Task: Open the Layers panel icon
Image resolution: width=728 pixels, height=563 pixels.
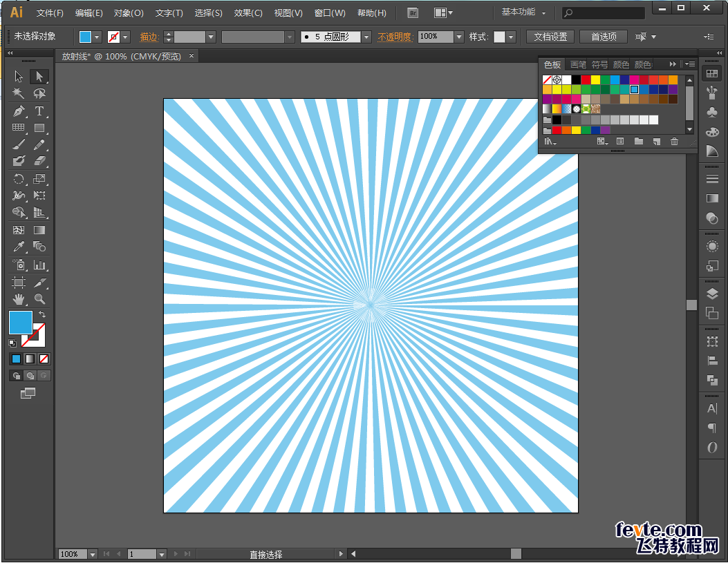Action: (x=711, y=294)
